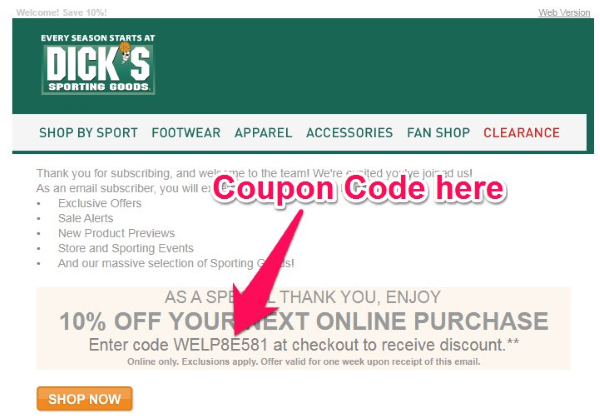Click the Every Season Starts At tagline
Screen dimensions: 600x419
pyautogui.click(x=98, y=38)
